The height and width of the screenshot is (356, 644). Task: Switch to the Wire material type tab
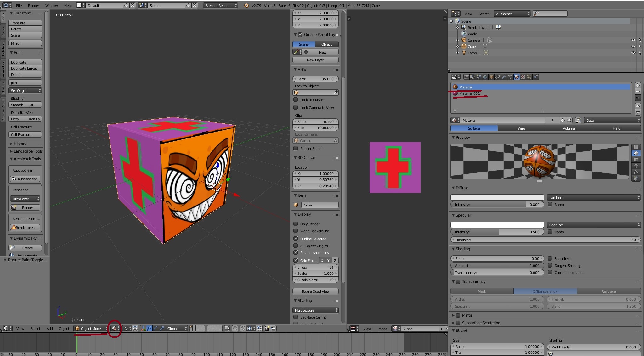coord(521,128)
